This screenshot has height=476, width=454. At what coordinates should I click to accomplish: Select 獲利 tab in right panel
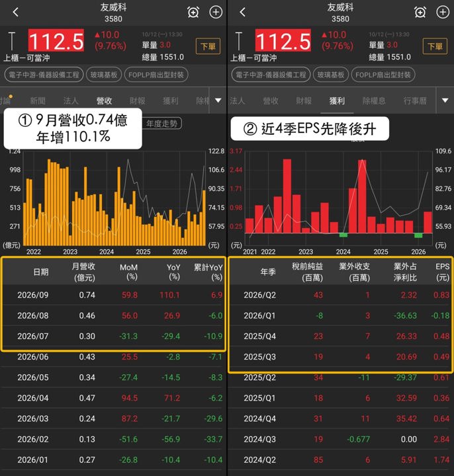click(337, 100)
